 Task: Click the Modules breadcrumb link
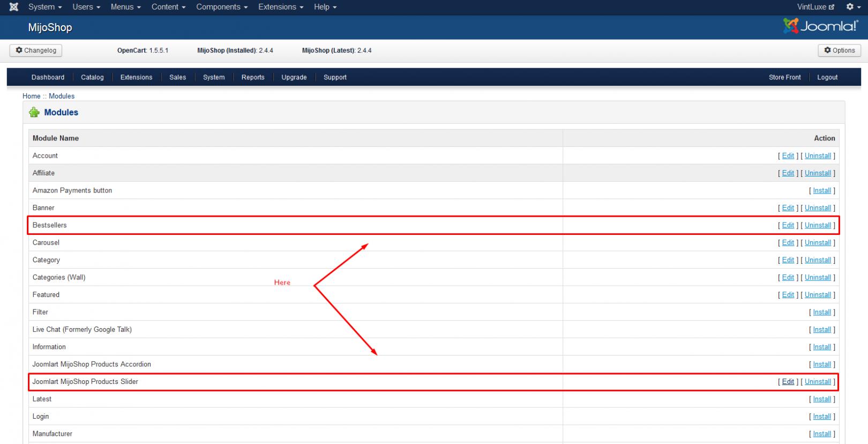[62, 96]
